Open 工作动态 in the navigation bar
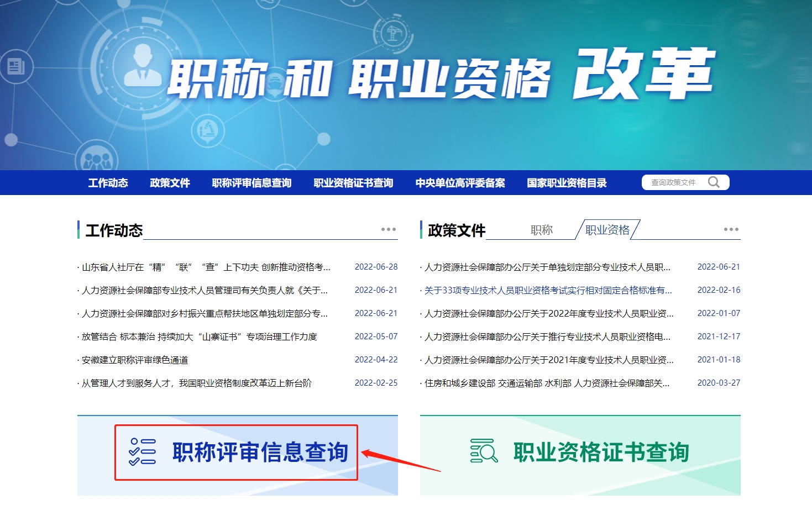Image resolution: width=812 pixels, height=510 pixels. [108, 183]
